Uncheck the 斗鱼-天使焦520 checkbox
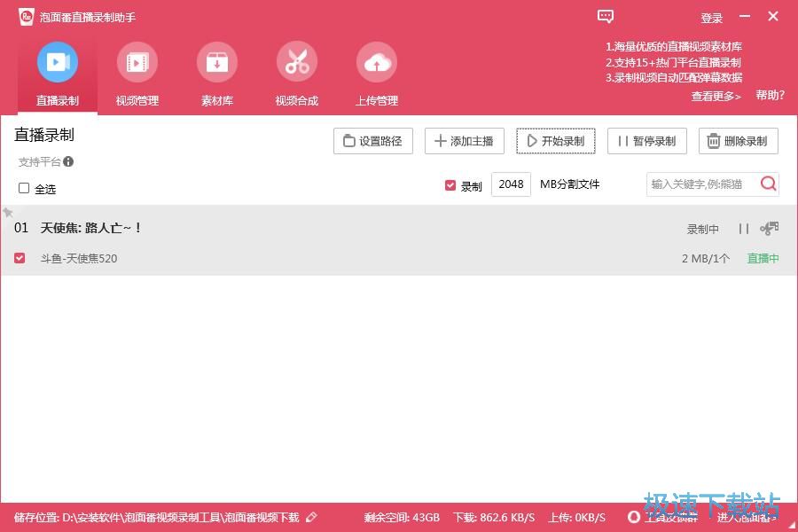Image resolution: width=798 pixels, height=532 pixels. click(x=20, y=258)
